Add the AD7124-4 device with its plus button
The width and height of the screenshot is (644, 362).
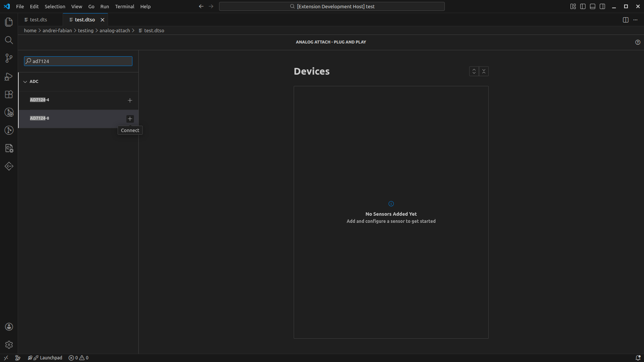pos(130,100)
